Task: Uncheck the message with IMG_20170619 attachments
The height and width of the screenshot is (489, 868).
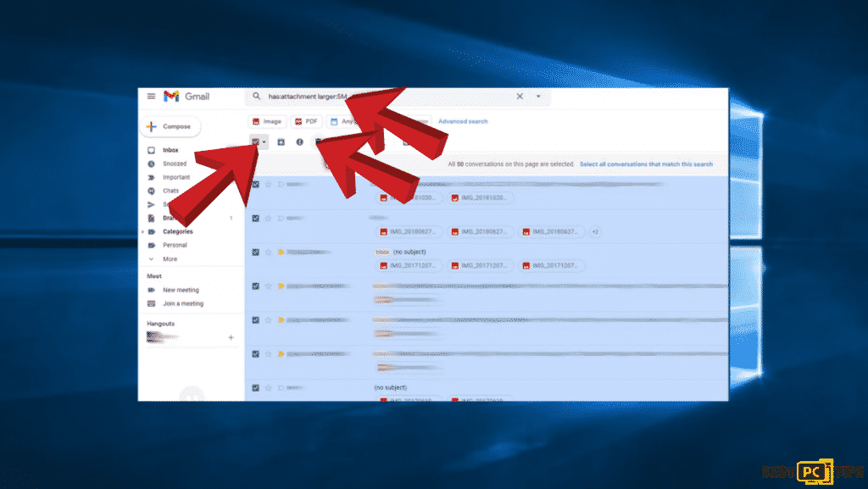Action: click(256, 388)
